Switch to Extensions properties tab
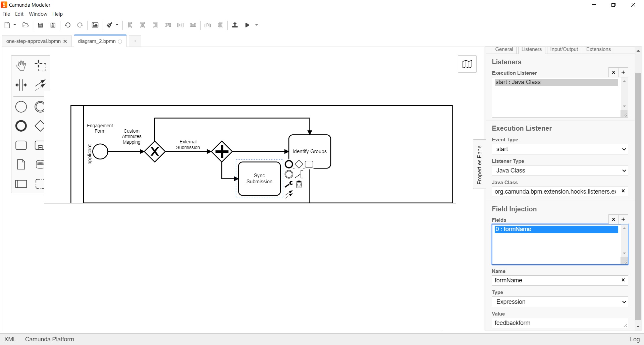The width and height of the screenshot is (644, 345). coord(598,50)
